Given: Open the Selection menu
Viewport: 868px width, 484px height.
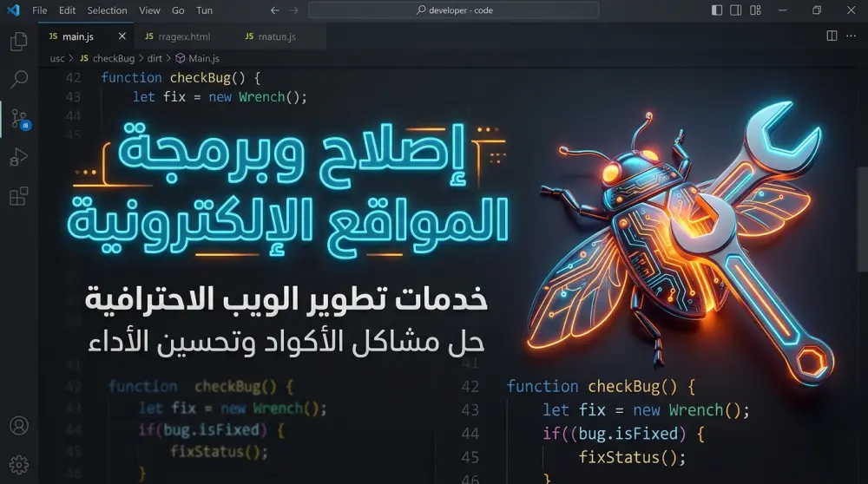Looking at the screenshot, I should pos(107,10).
